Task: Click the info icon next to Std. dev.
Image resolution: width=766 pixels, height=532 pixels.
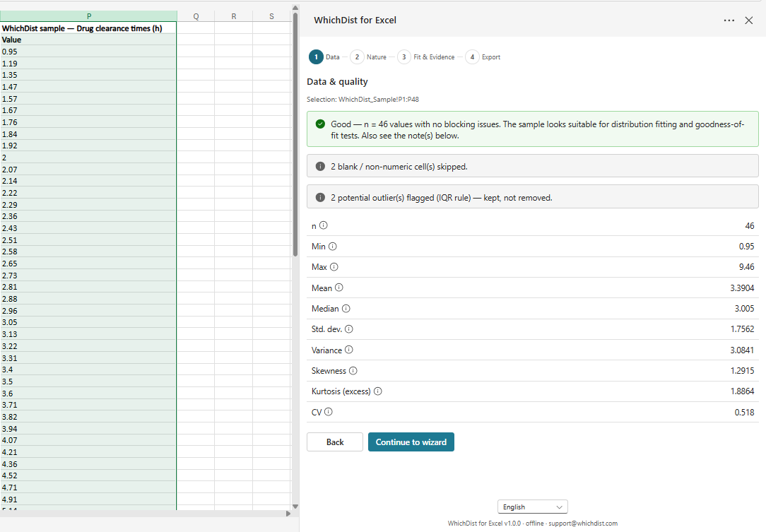Action: click(349, 329)
